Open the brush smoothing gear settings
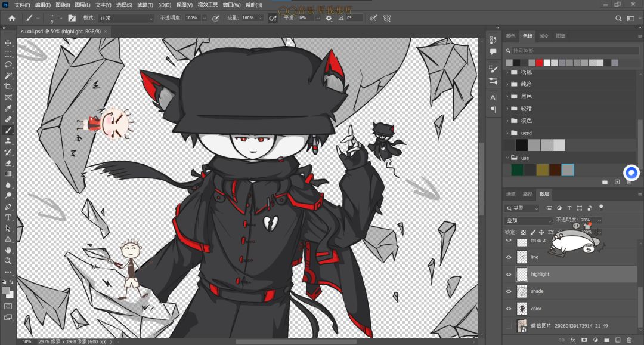Viewport: 644px width, 345px height. click(x=329, y=18)
